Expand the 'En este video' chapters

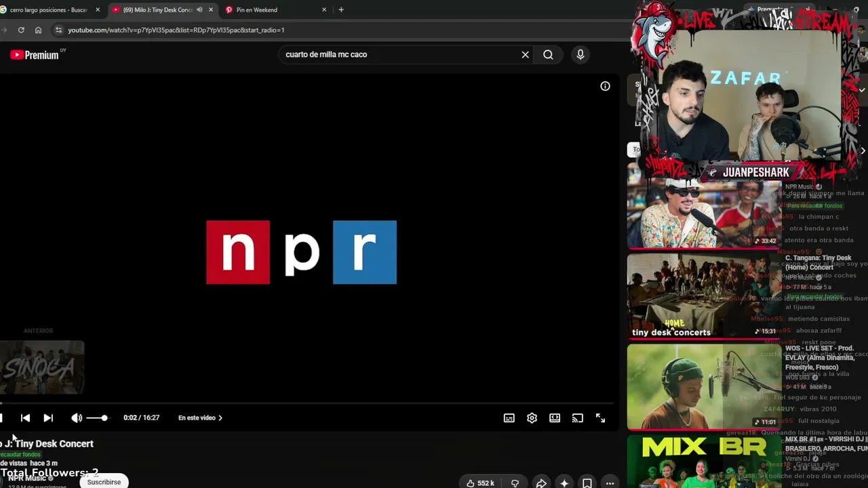pos(201,418)
